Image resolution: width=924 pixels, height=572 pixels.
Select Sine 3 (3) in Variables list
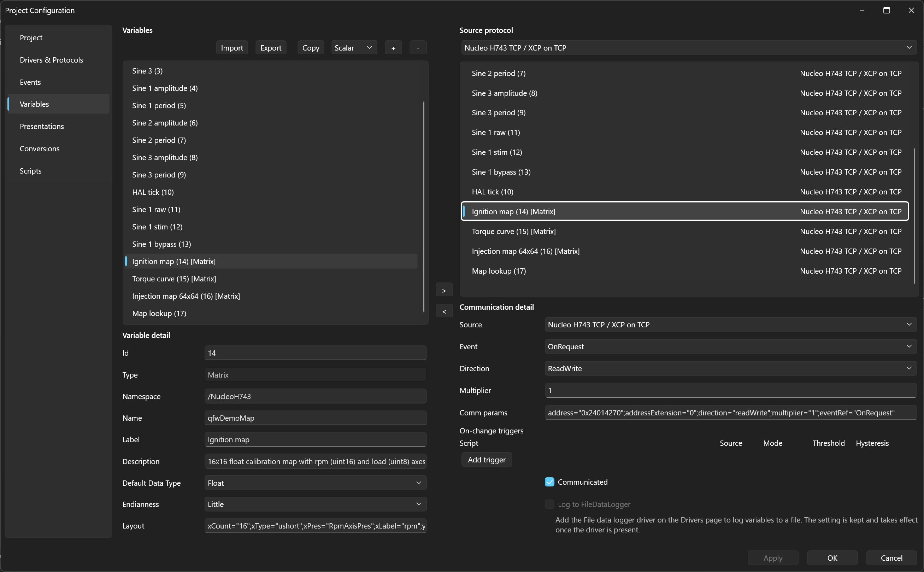click(x=271, y=71)
